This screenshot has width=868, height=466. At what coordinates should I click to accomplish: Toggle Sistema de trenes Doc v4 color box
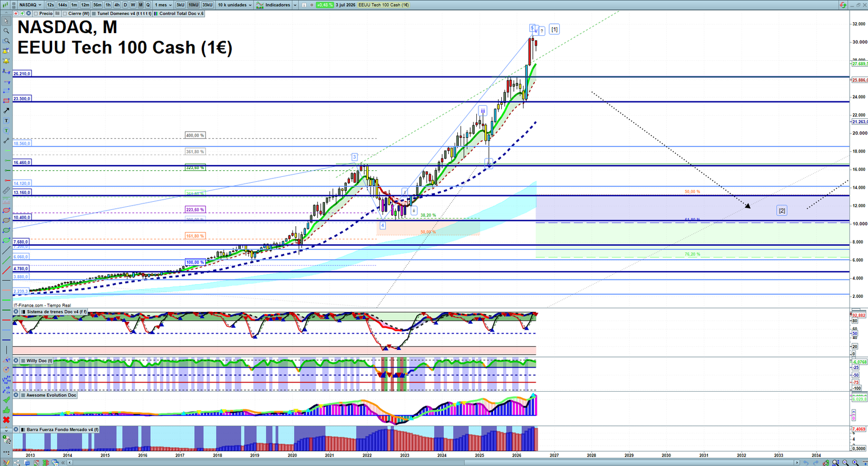point(23,312)
